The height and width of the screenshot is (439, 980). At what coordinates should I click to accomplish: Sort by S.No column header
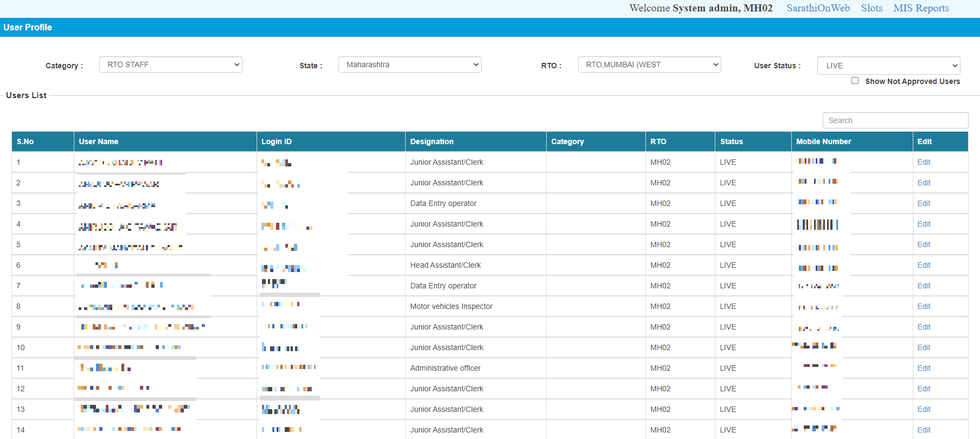tap(25, 141)
